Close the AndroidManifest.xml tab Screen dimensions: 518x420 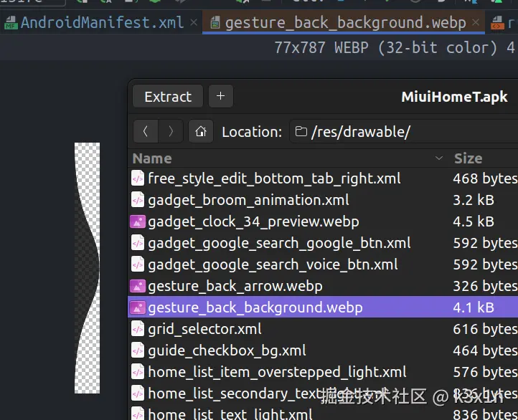(x=194, y=22)
